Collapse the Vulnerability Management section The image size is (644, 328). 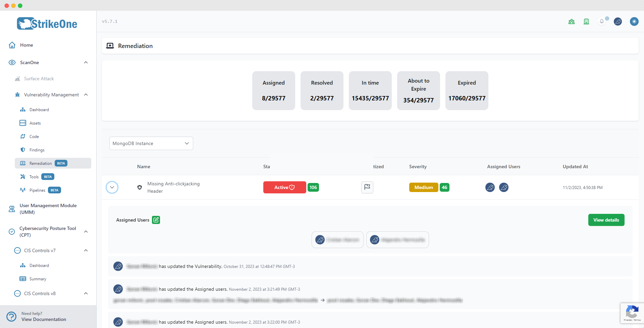pos(86,95)
